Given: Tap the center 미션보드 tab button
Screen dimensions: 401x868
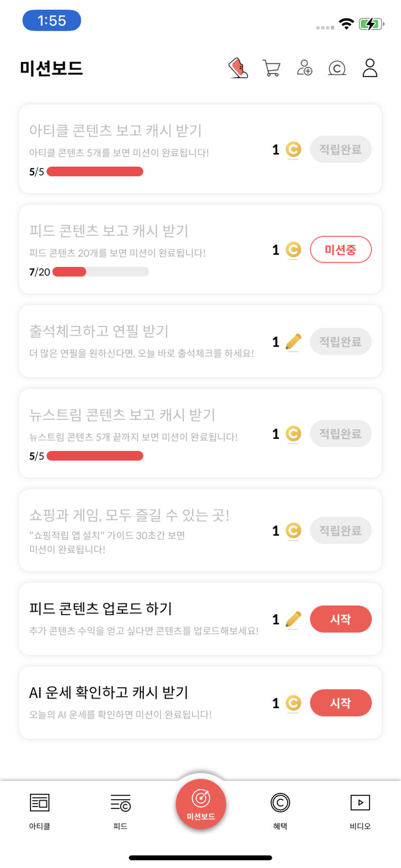Looking at the screenshot, I should pos(200,804).
